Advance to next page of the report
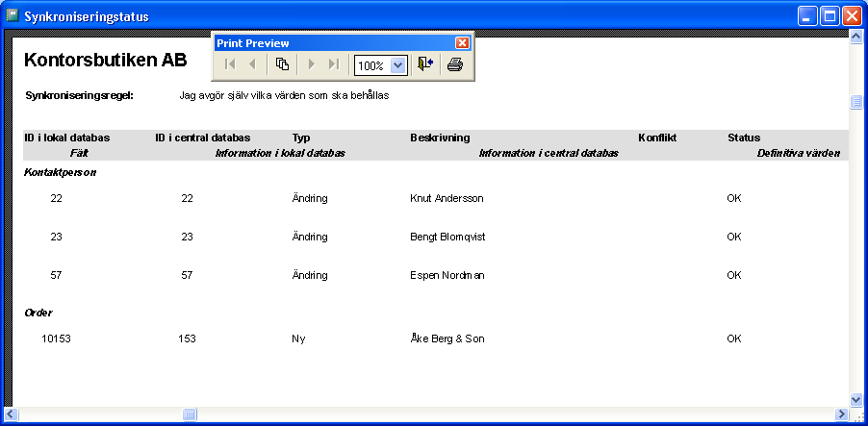This screenshot has width=868, height=426. pyautogui.click(x=311, y=64)
